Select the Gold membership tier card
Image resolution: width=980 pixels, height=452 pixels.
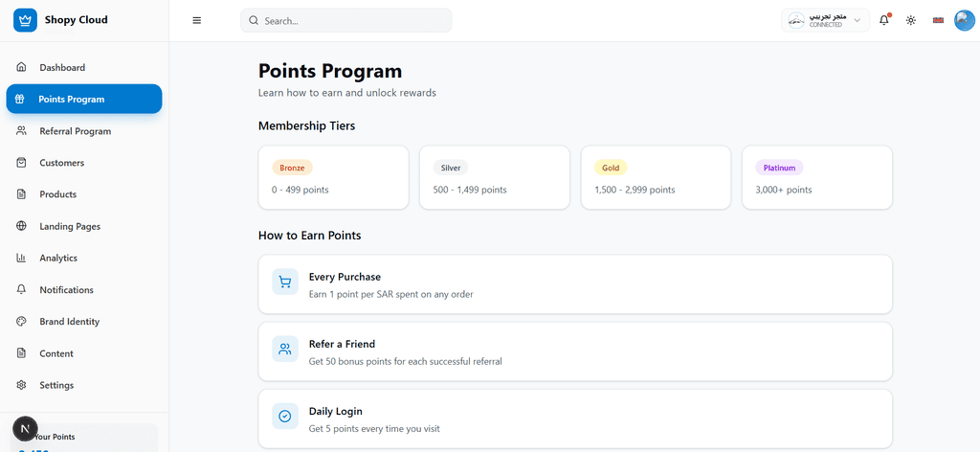[x=656, y=177]
